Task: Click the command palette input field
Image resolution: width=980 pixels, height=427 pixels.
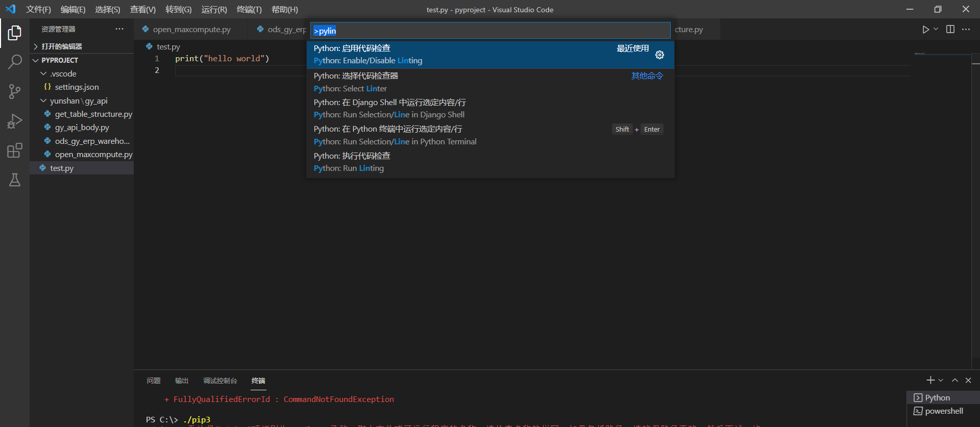Action: point(490,31)
